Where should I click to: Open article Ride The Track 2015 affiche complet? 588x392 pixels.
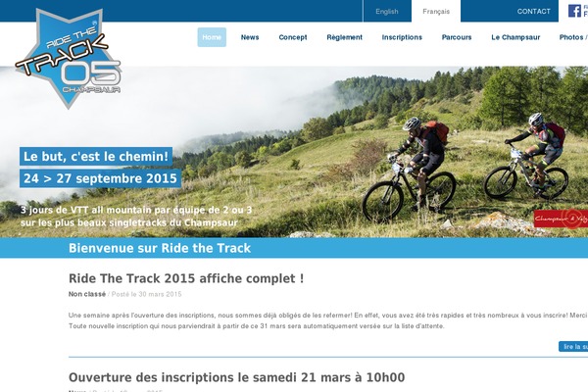pos(186,278)
